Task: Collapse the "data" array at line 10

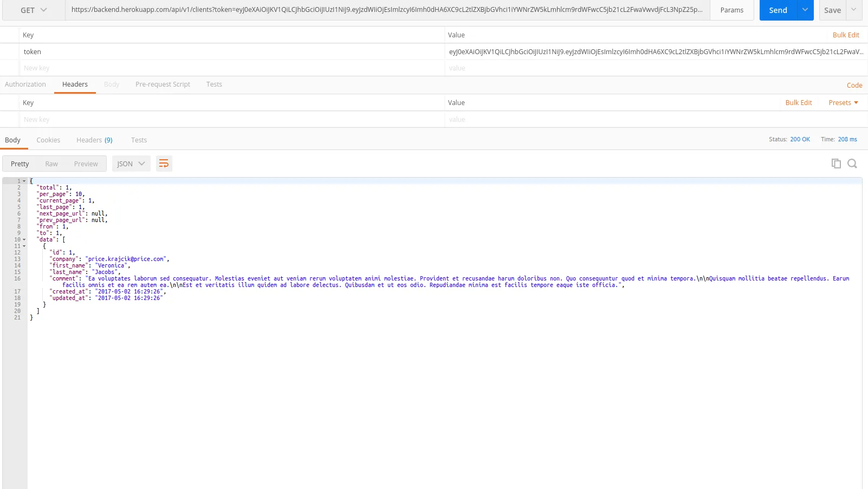Action: click(x=24, y=239)
